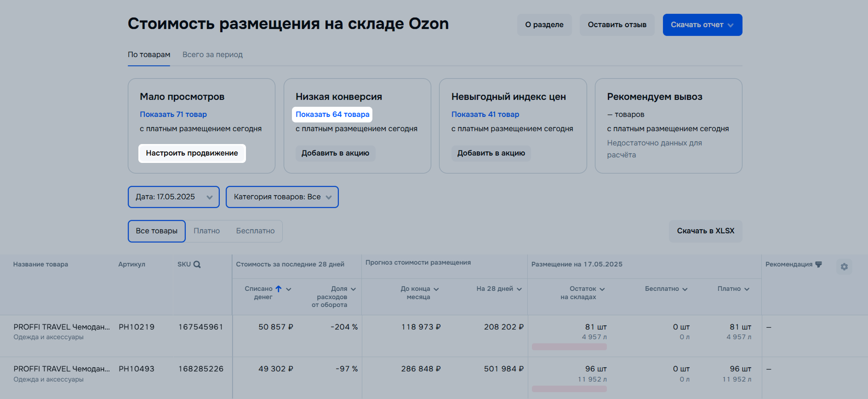Click the О разделе button
Screen dimensions: 868x399
coord(544,25)
